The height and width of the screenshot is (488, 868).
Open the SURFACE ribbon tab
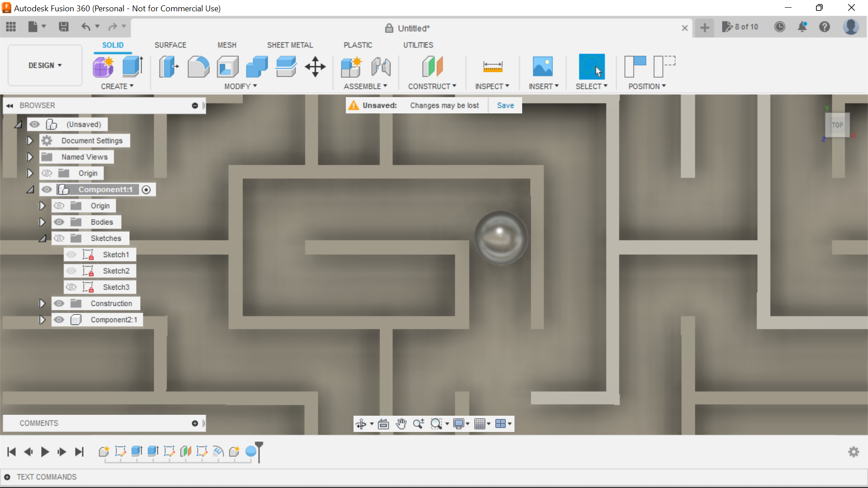(x=170, y=45)
